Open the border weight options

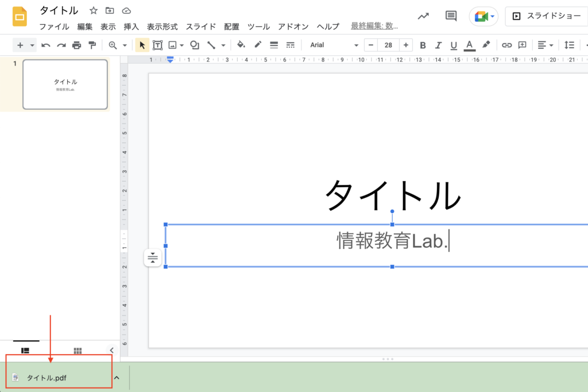tap(274, 45)
